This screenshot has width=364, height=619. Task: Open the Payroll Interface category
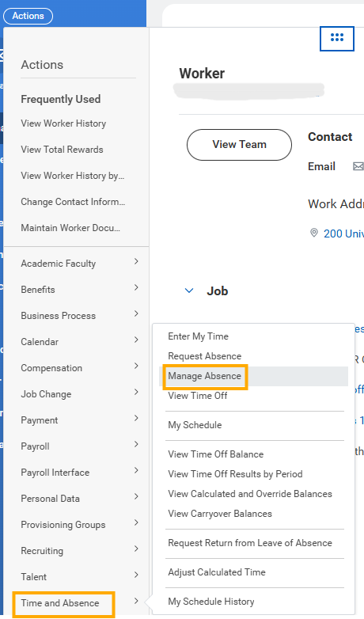55,473
